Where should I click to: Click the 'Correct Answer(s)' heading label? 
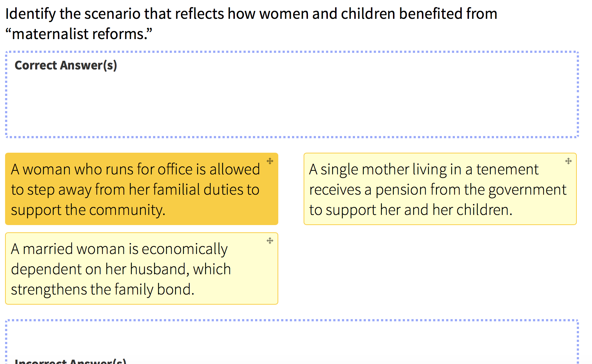point(66,65)
